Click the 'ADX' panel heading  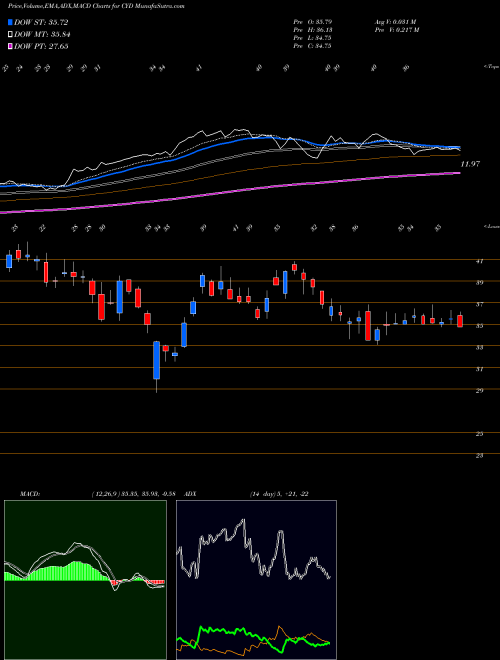point(190,493)
